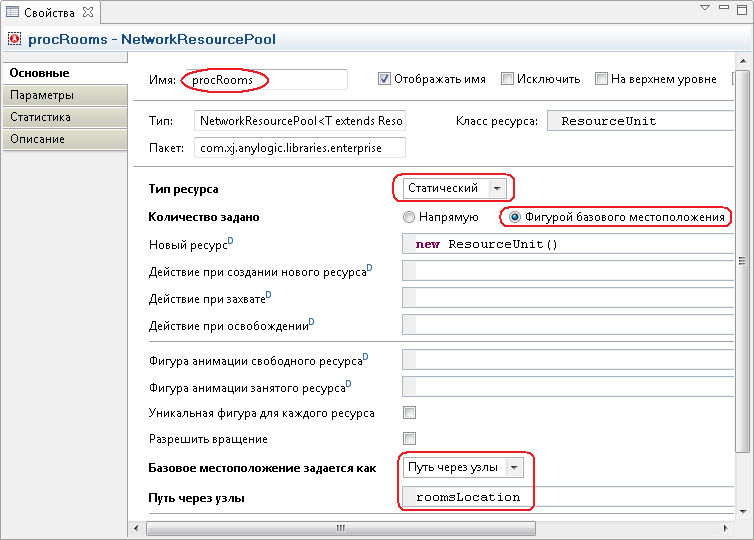
Task: Switch to the Описание tab
Action: pyautogui.click(x=65, y=139)
